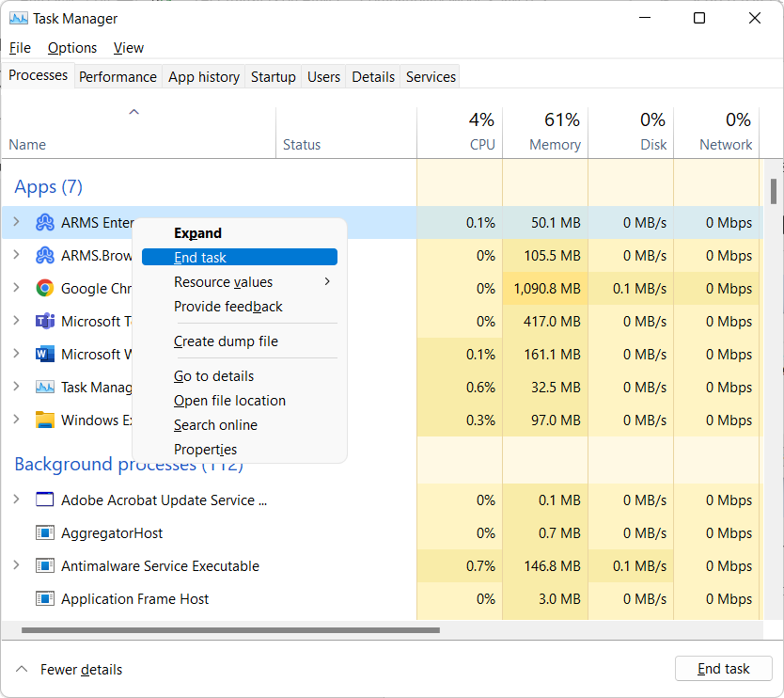Viewport: 784px width, 698px height.
Task: Choose Search online from the context menu
Action: (215, 424)
